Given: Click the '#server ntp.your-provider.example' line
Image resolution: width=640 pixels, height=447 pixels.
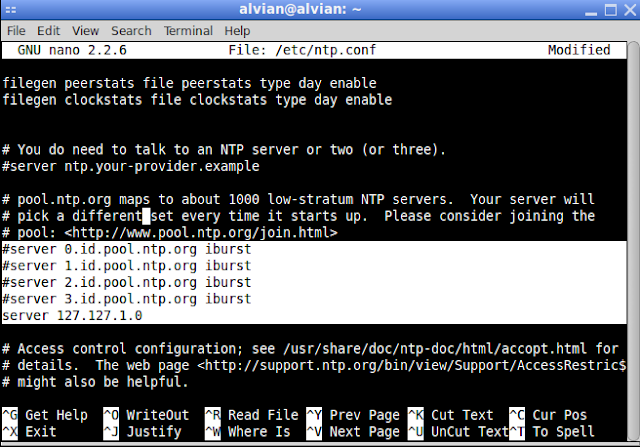Looking at the screenshot, I should (x=131, y=166).
